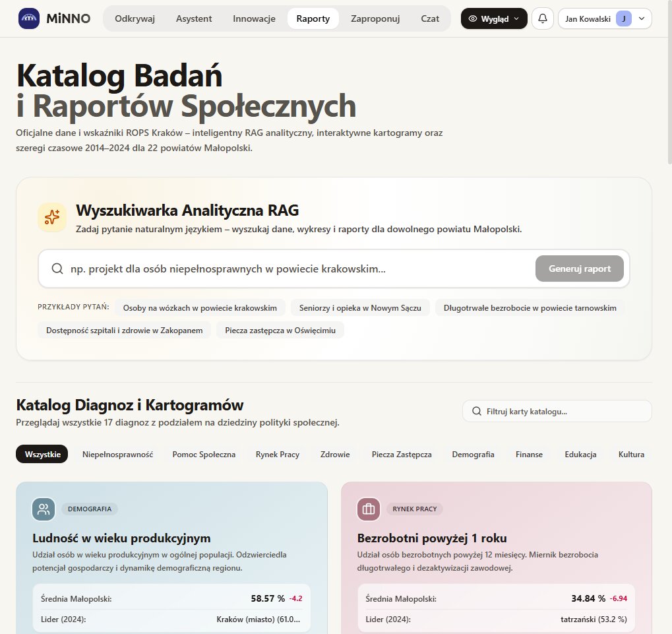Click the MiNNO brand name text

(x=69, y=18)
